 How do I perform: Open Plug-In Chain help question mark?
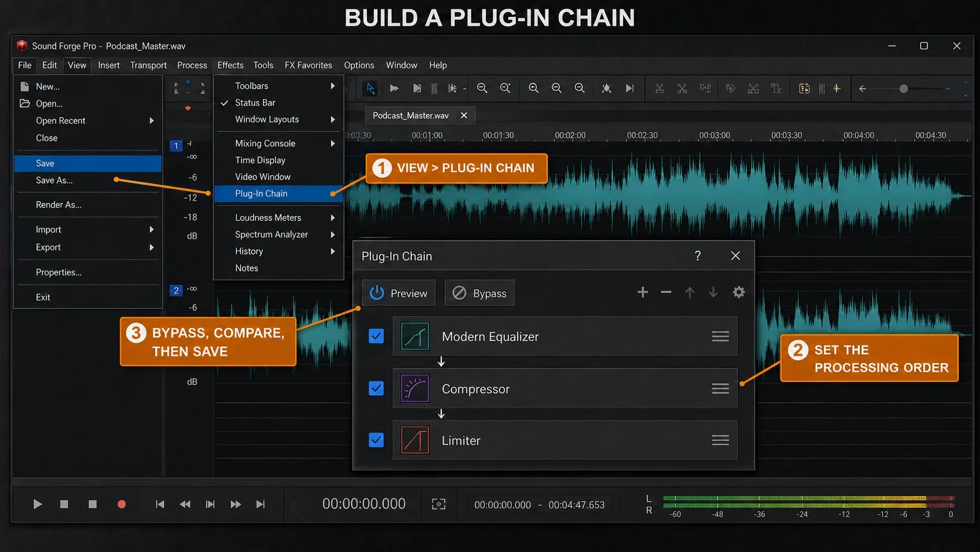pyautogui.click(x=697, y=256)
